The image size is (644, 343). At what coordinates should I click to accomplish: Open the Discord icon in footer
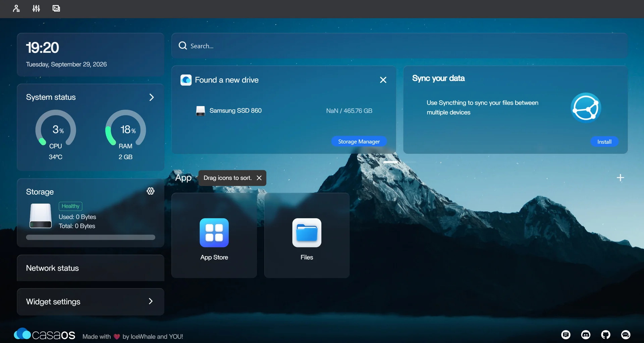pyautogui.click(x=586, y=335)
